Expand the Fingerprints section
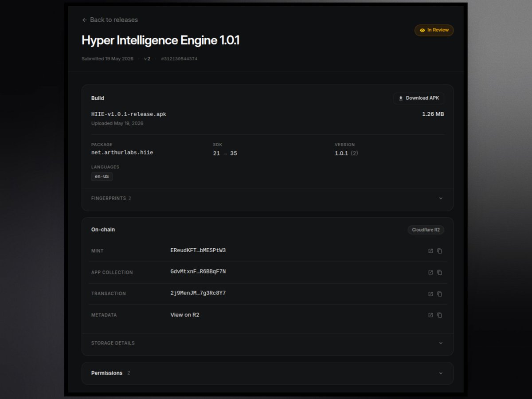The width and height of the screenshot is (532, 399). point(267,198)
